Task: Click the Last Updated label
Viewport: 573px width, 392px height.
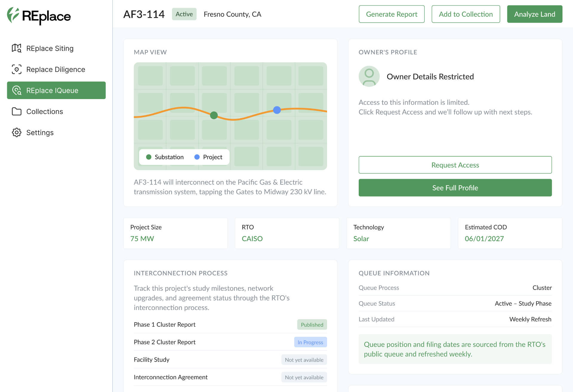Action: 376,319
